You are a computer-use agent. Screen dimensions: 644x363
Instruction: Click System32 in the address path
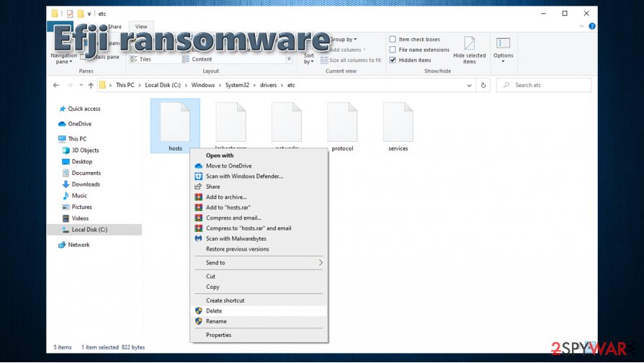coord(237,86)
